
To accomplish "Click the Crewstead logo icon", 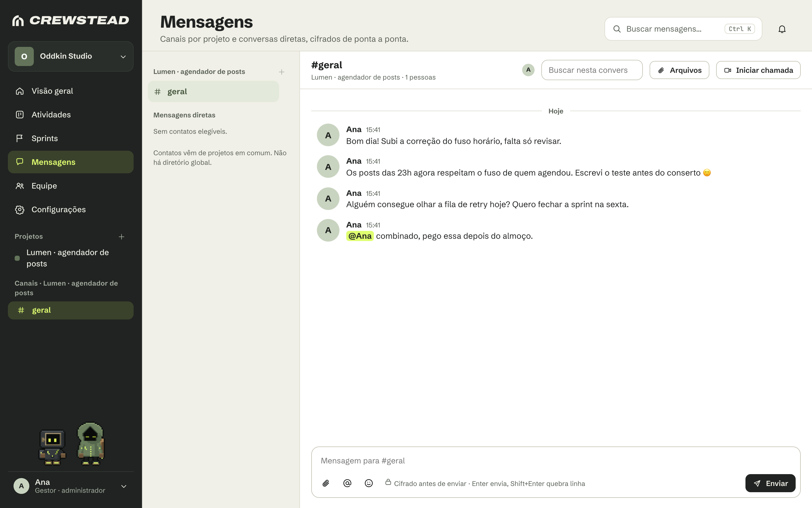I will (x=18, y=21).
